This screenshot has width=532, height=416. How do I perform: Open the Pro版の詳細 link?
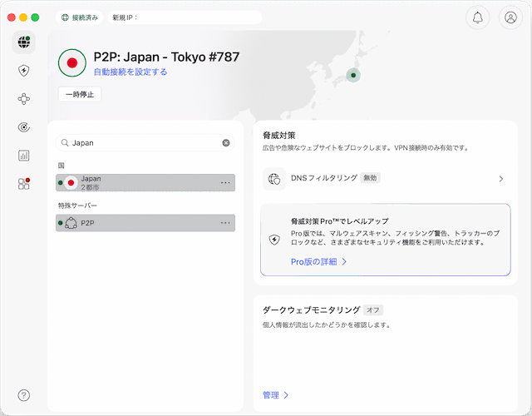(x=318, y=261)
